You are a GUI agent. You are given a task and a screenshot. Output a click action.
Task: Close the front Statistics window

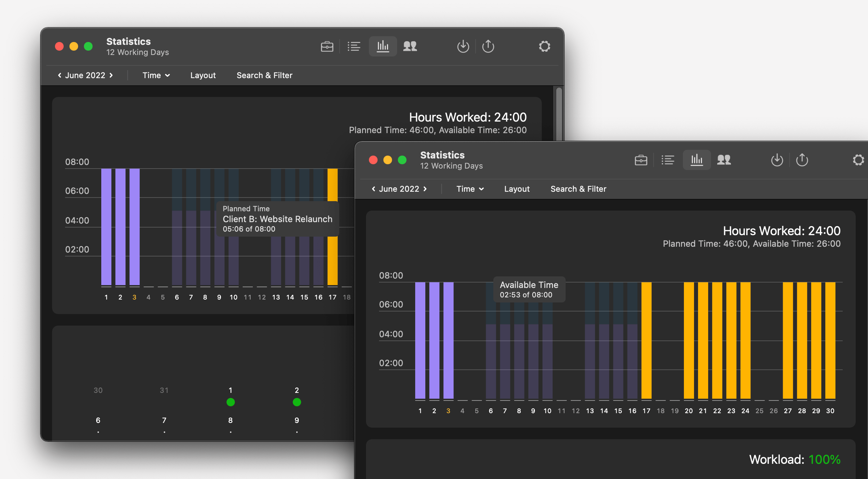(x=373, y=160)
